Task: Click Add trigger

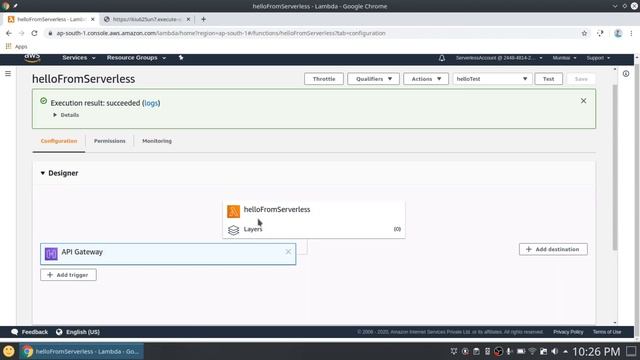Action: coord(68,275)
